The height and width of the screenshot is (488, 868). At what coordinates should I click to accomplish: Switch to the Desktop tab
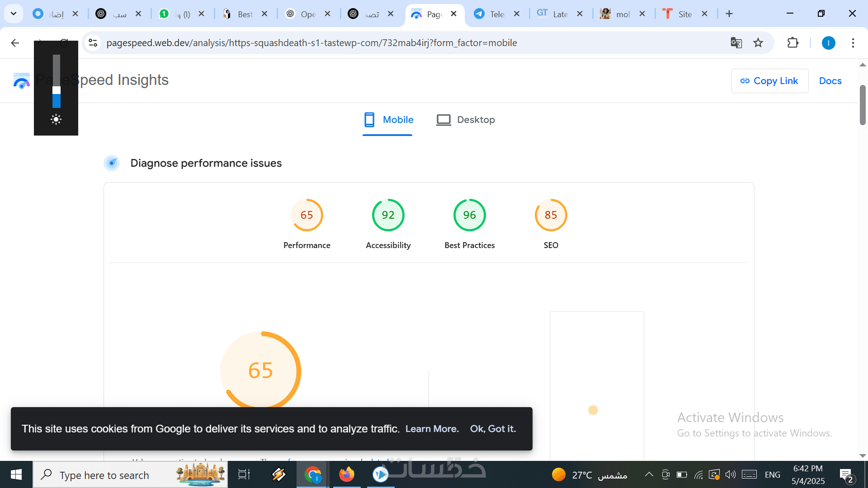[466, 120]
